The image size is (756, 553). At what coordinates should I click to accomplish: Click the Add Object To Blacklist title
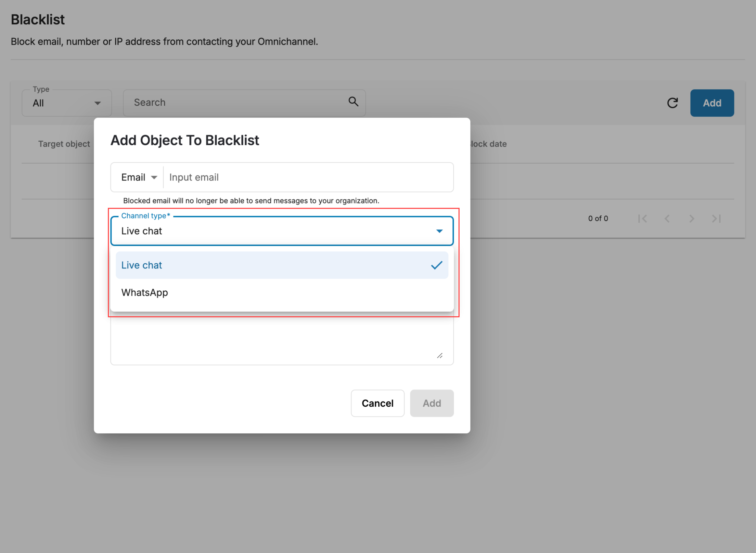(x=184, y=140)
